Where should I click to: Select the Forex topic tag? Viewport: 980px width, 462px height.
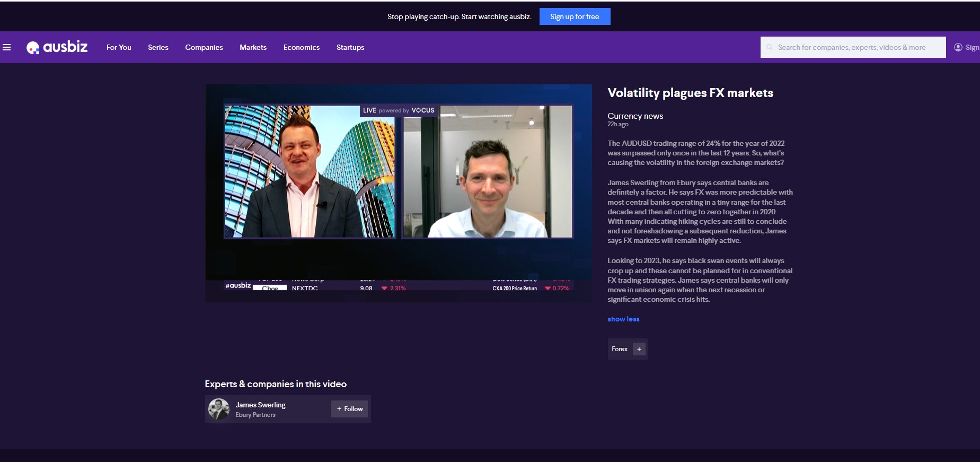620,349
